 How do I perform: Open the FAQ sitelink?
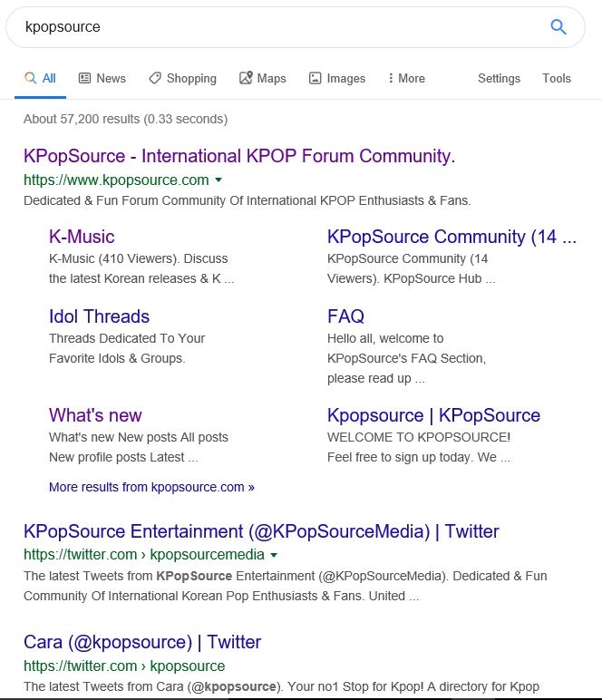pyautogui.click(x=345, y=316)
